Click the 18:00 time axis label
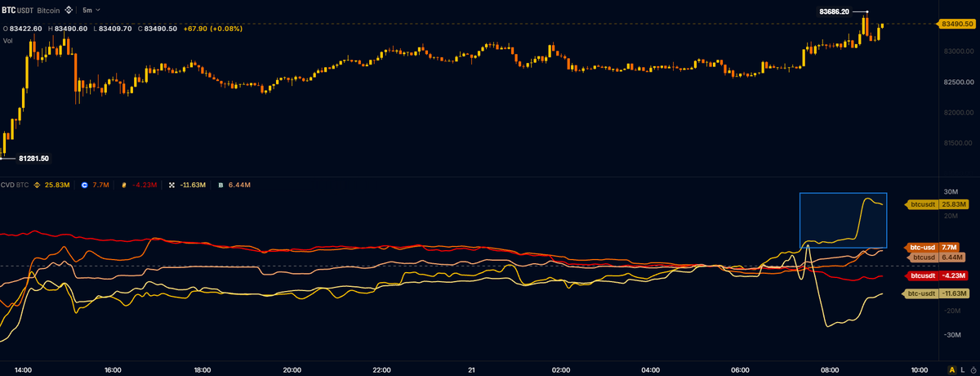Image resolution: width=980 pixels, height=376 pixels. coord(203,370)
